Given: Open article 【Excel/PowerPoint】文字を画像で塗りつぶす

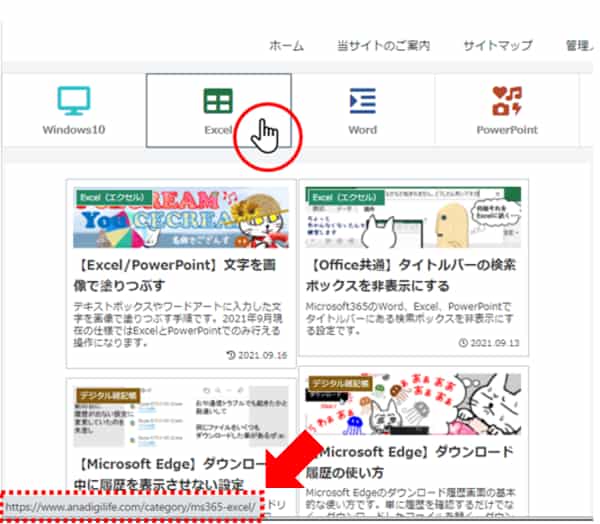Looking at the screenshot, I should (174, 275).
